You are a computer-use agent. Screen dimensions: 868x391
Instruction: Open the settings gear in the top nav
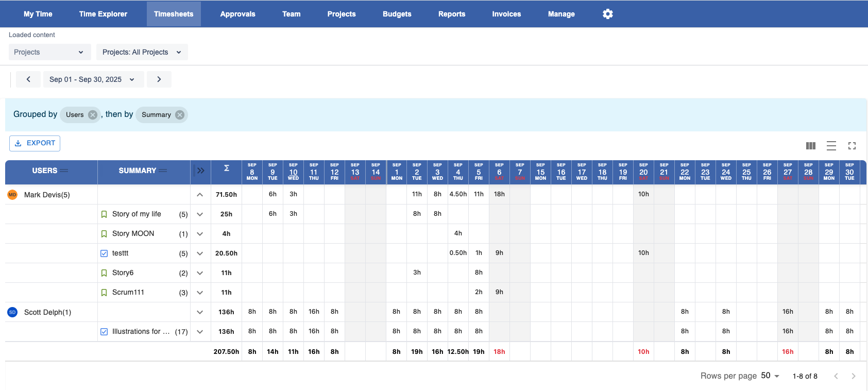(x=608, y=14)
